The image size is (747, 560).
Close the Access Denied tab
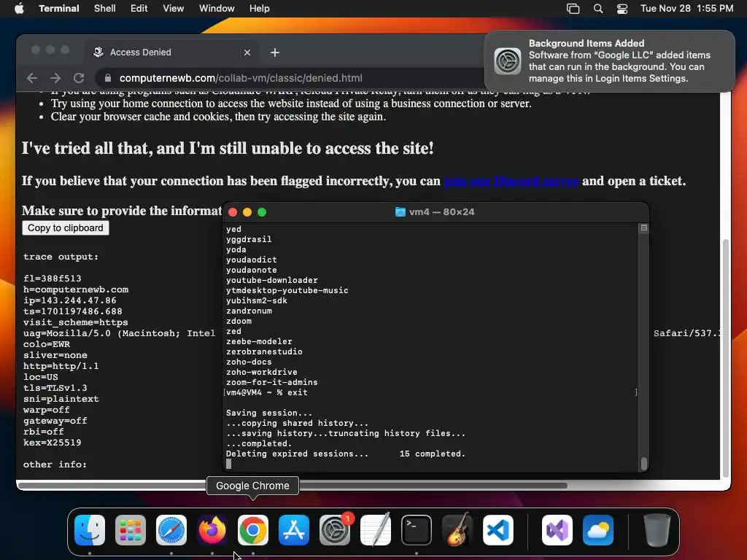click(x=247, y=52)
